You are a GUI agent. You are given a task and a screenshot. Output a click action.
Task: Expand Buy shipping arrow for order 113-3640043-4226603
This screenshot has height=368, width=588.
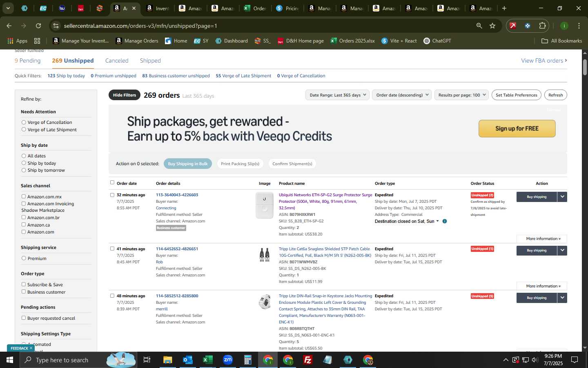click(562, 197)
